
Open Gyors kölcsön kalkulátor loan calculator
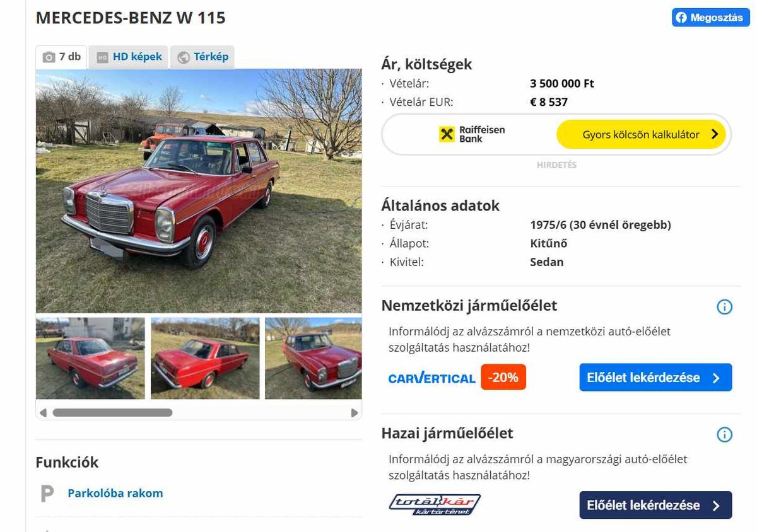pyautogui.click(x=641, y=134)
